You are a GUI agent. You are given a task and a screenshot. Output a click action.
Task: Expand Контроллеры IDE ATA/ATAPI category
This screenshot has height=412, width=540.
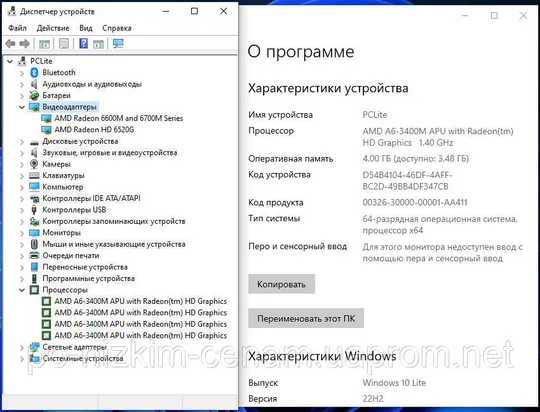pyautogui.click(x=22, y=198)
